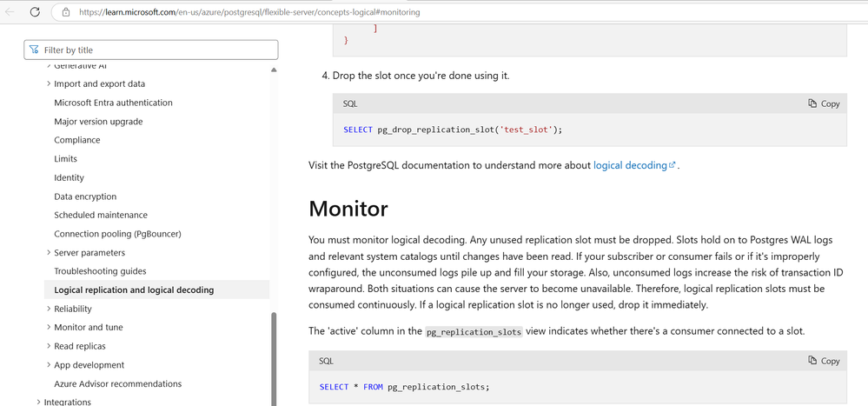The image size is (868, 406).
Task: Click the copy icon on the pg_replication_slots code block
Action: point(812,361)
